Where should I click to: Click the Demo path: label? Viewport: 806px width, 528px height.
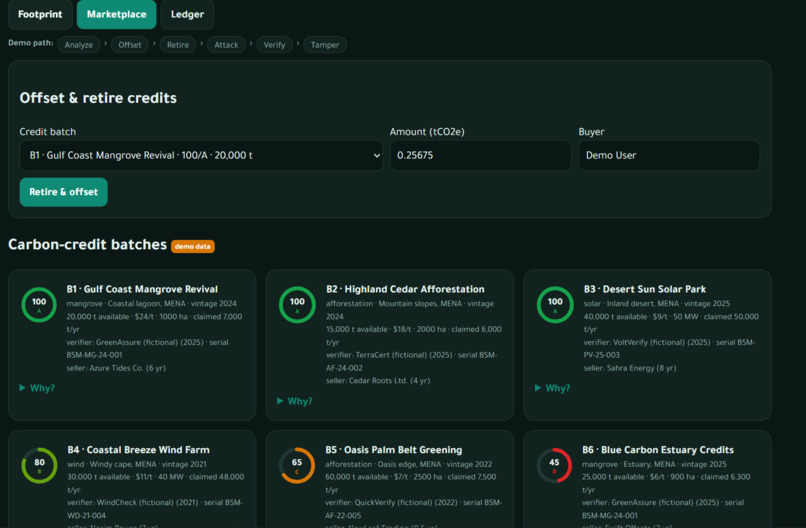31,43
